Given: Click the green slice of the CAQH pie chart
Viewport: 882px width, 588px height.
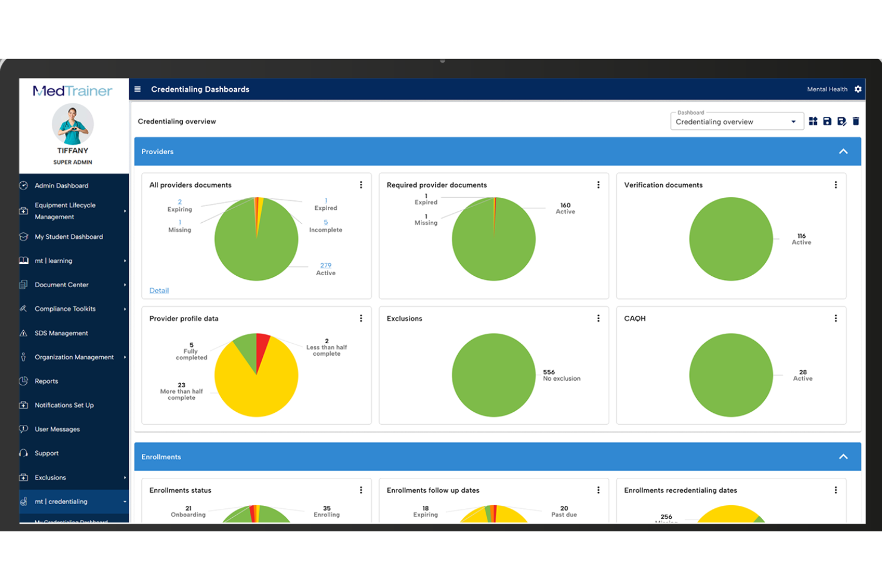Looking at the screenshot, I should click(731, 375).
